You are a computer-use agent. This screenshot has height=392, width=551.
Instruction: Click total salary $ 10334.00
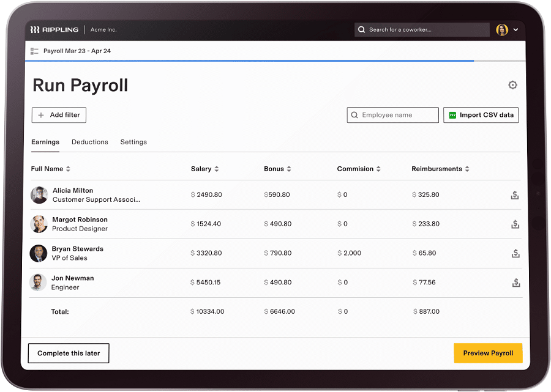coord(208,312)
